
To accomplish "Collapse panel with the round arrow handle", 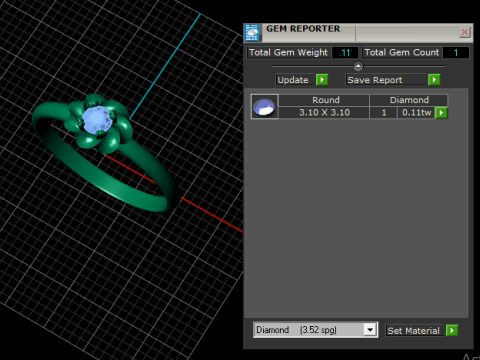I will click(x=358, y=66).
